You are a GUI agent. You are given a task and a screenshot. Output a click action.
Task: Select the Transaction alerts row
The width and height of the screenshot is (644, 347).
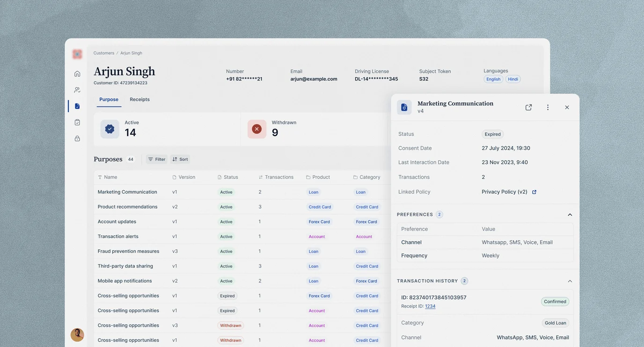[x=242, y=237]
